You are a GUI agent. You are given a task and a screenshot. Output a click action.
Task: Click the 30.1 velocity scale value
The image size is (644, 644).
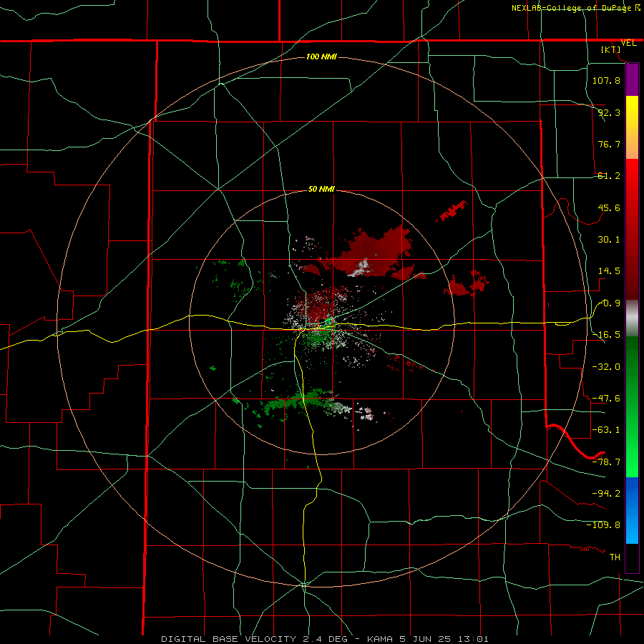click(609, 240)
